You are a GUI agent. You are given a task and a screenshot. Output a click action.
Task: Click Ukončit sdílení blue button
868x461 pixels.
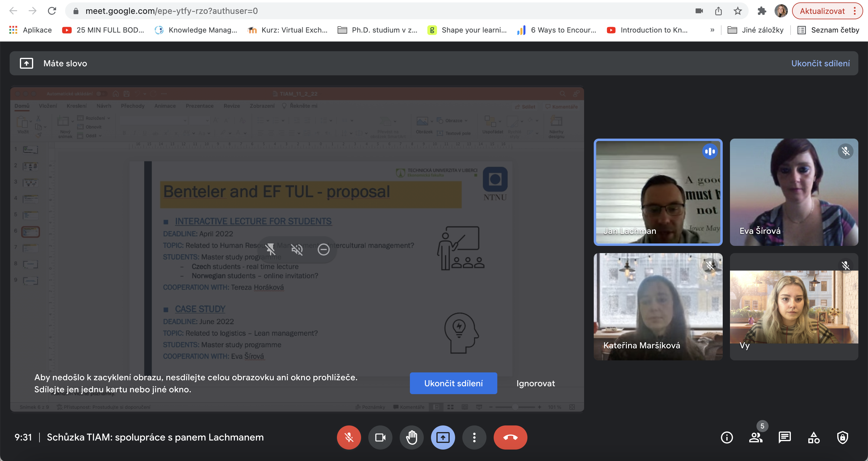[x=453, y=383]
